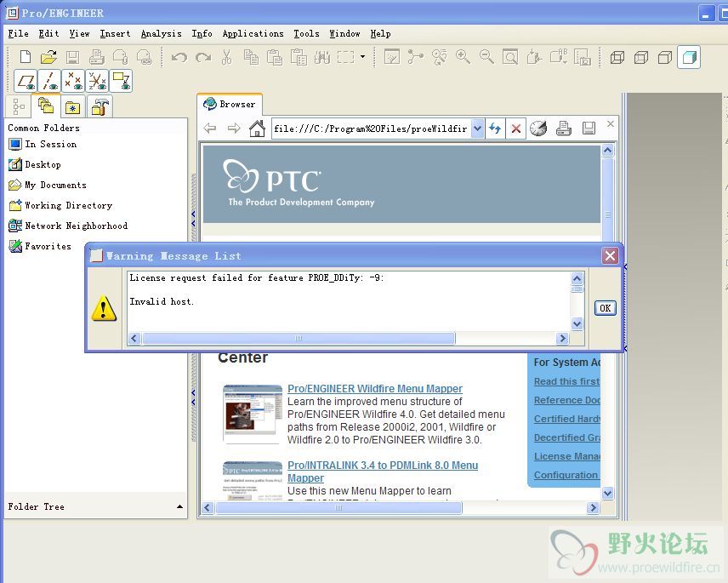Viewport: 728px width, 583px height.
Task: Select Desktop in Common Folders
Action: (34, 164)
